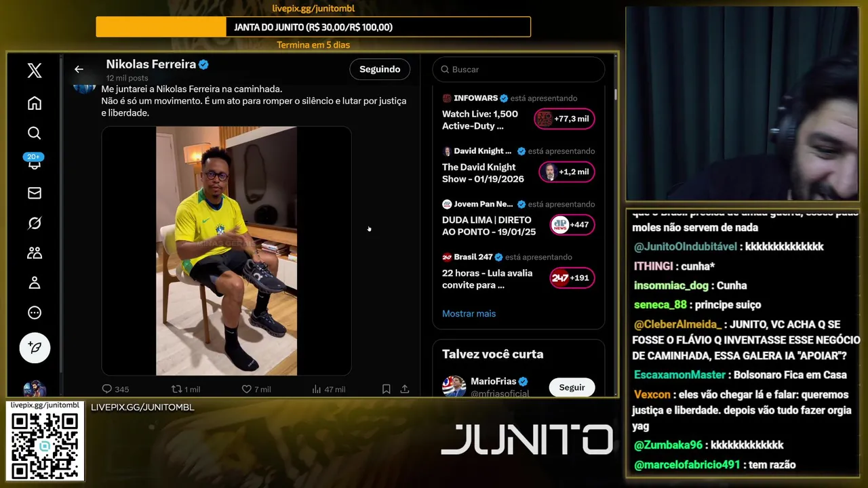Click the @mfriasoficial handle

(x=500, y=393)
